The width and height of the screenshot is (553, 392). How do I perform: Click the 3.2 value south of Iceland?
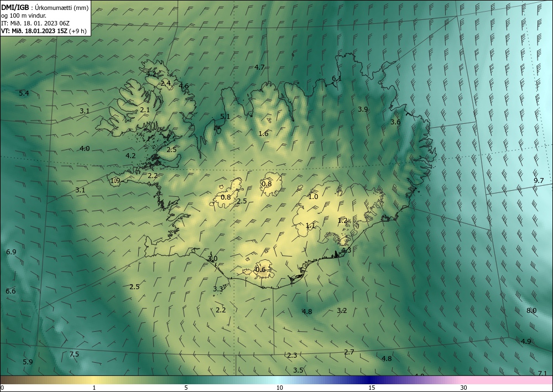(342, 311)
